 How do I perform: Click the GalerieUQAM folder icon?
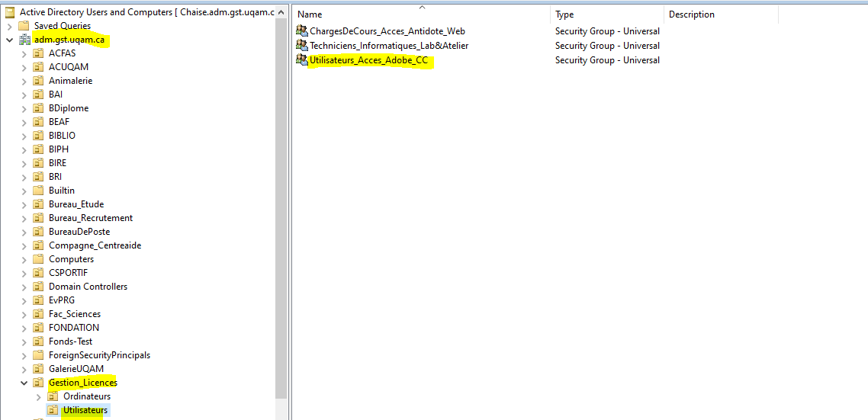click(x=38, y=368)
